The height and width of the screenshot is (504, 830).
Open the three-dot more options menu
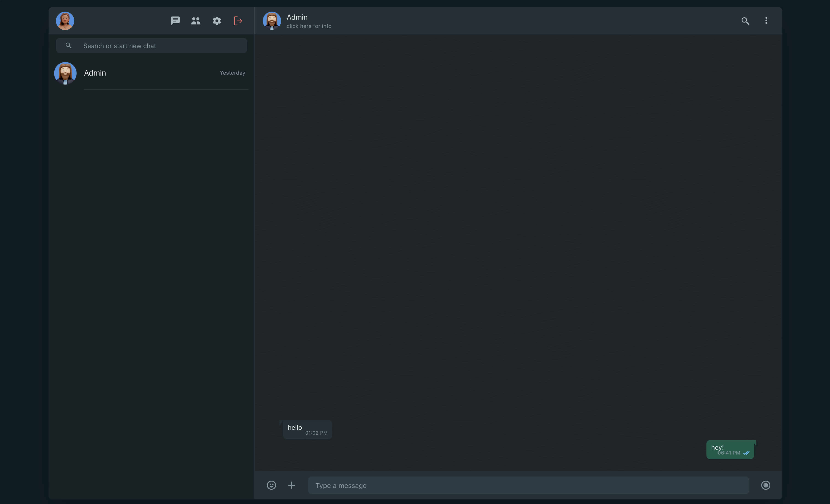pos(766,21)
